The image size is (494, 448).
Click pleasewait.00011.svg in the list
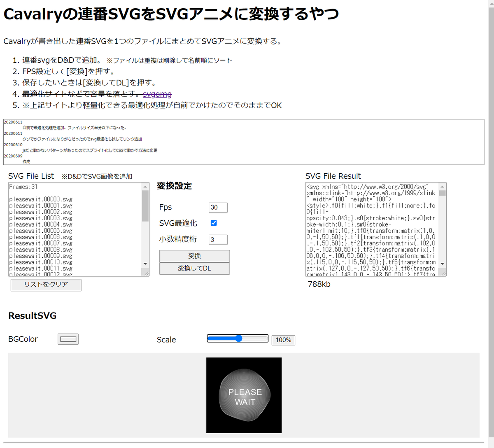41,268
